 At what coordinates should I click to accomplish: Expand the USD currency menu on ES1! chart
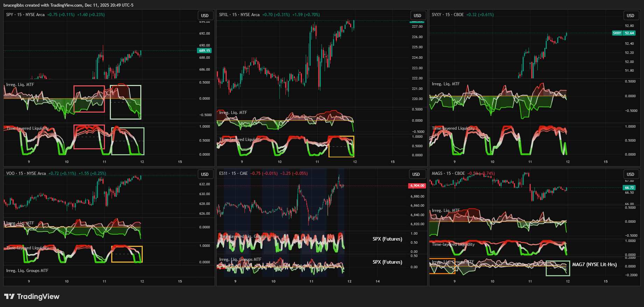click(416, 174)
